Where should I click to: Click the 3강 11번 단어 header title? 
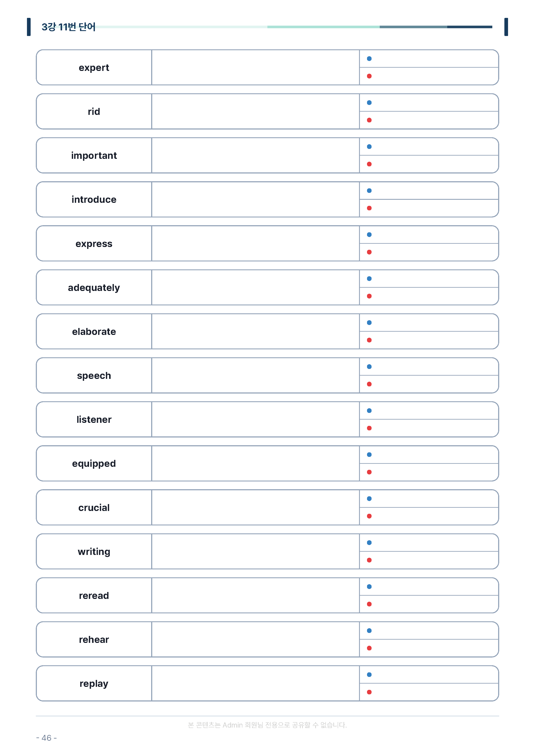point(69,27)
